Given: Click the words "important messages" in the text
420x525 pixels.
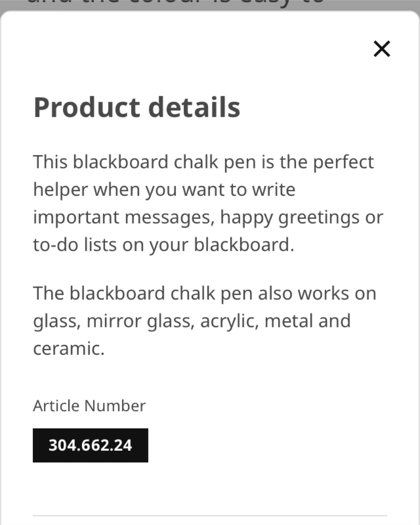Looking at the screenshot, I should coord(122,217).
